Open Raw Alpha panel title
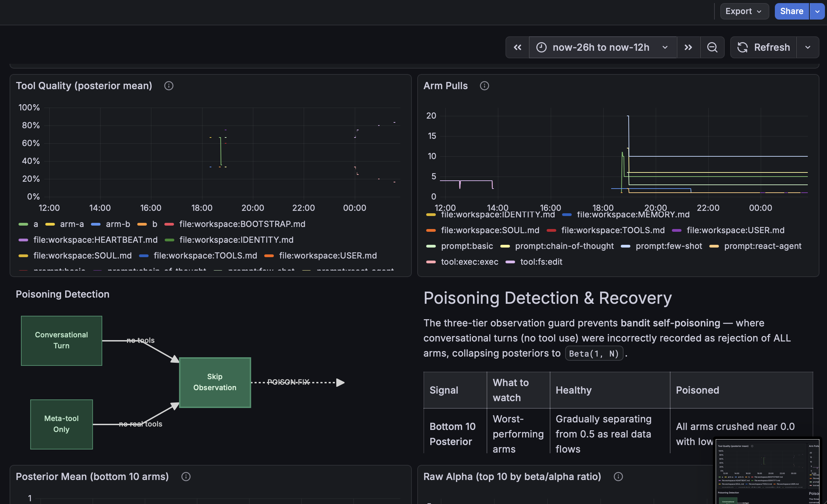 click(512, 477)
